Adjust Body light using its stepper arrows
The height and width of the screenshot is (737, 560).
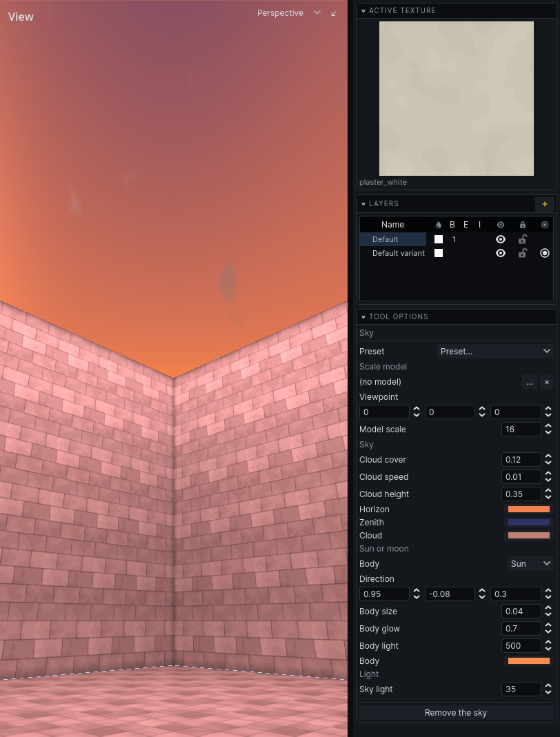pos(548,646)
